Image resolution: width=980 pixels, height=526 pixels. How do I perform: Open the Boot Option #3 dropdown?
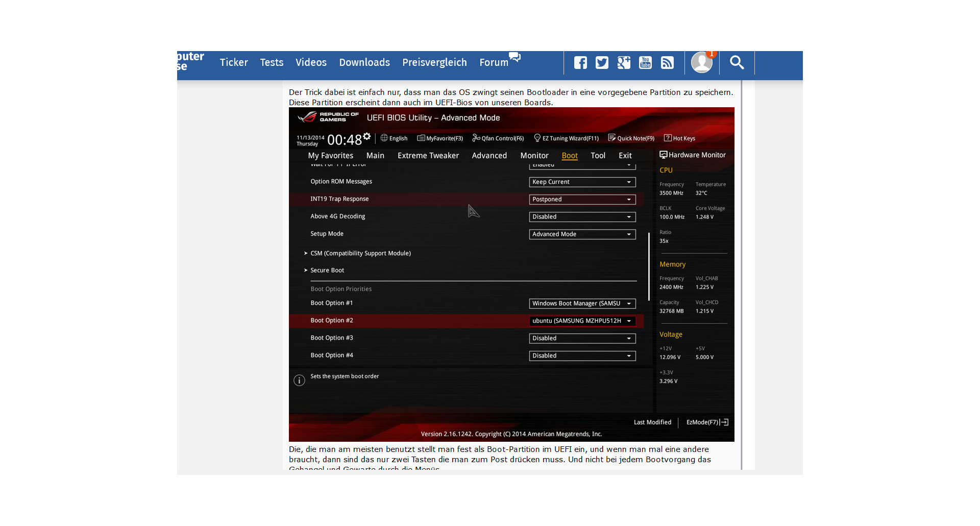tap(582, 339)
